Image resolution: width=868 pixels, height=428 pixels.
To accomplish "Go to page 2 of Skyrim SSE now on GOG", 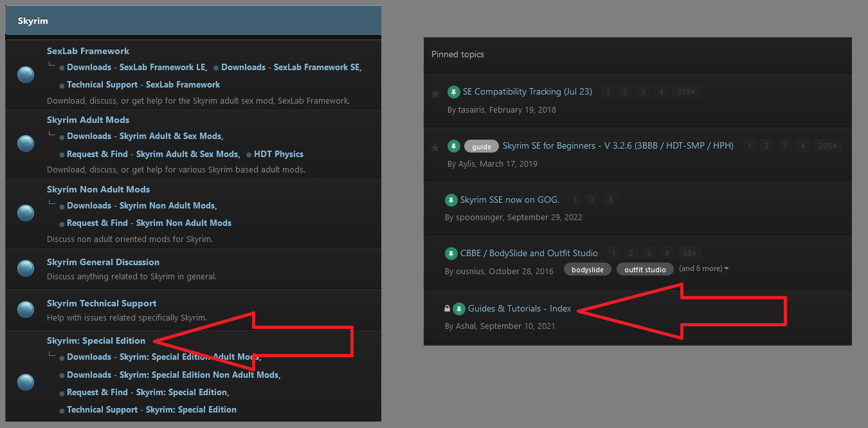I will click(593, 200).
